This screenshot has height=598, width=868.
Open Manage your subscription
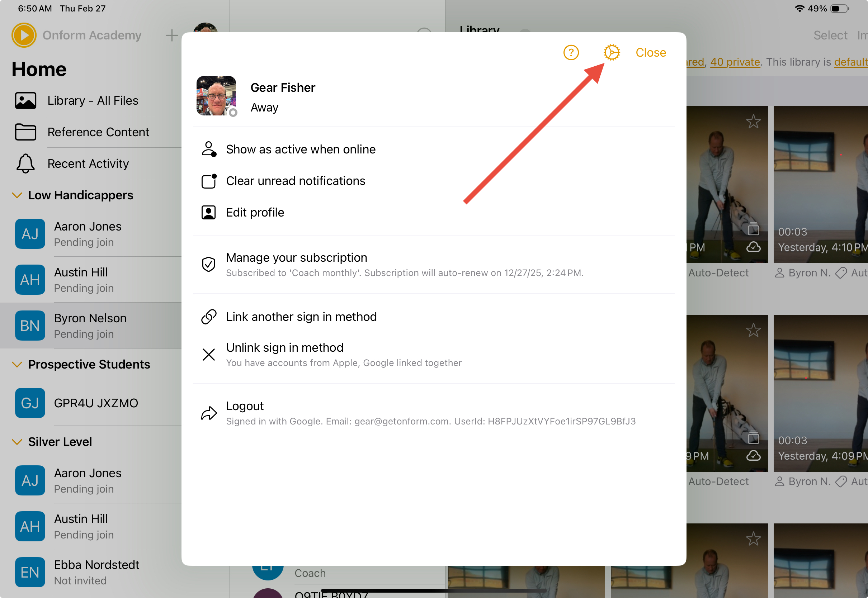point(297,258)
